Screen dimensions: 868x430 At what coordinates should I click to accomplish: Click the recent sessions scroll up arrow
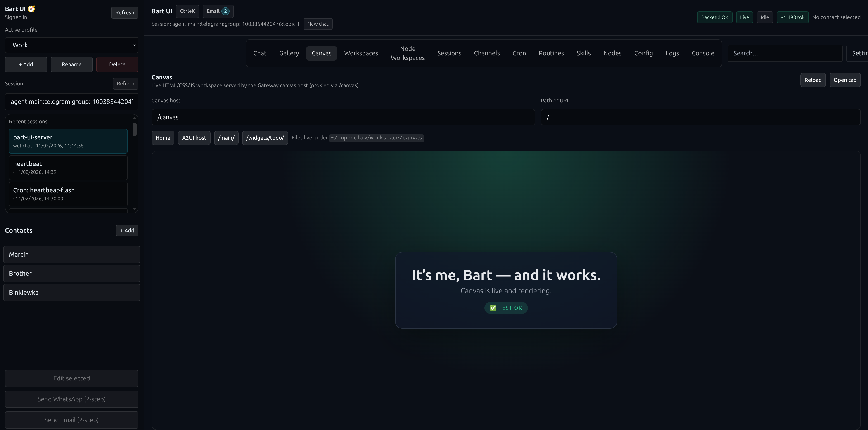point(134,118)
